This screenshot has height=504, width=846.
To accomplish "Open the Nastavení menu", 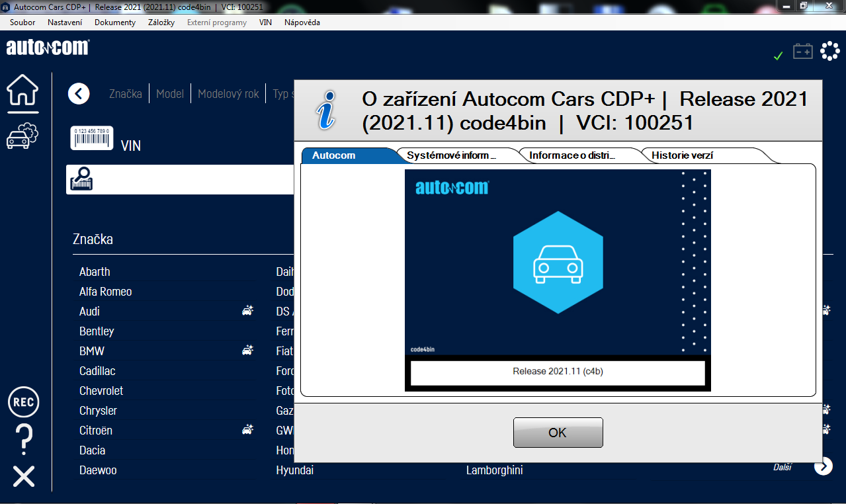I will pos(65,22).
